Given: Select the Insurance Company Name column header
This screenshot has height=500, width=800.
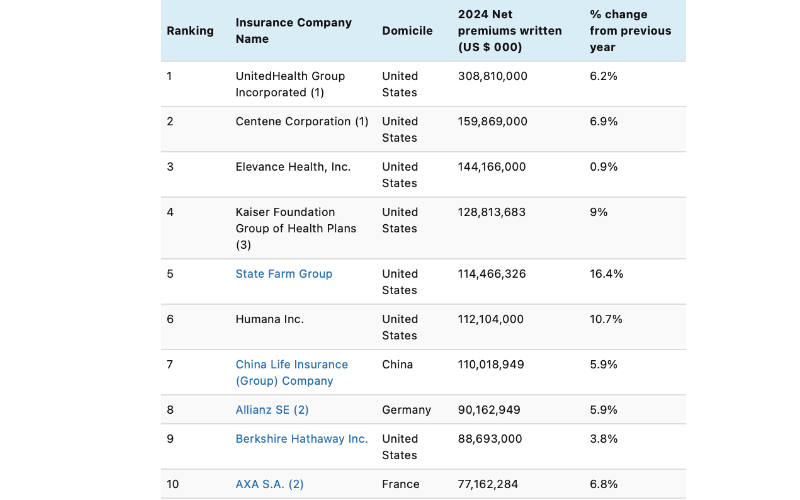Looking at the screenshot, I should (293, 31).
